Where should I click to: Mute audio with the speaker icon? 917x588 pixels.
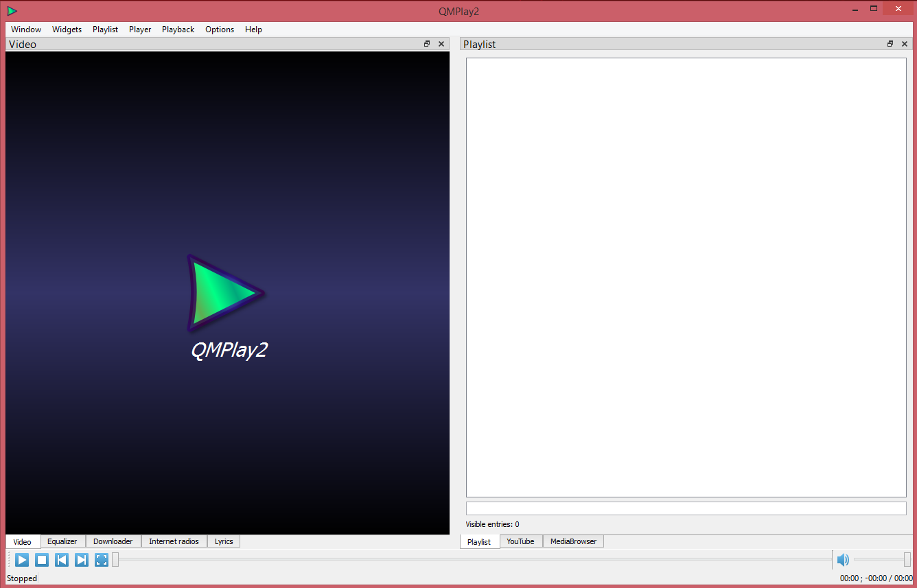(844, 560)
